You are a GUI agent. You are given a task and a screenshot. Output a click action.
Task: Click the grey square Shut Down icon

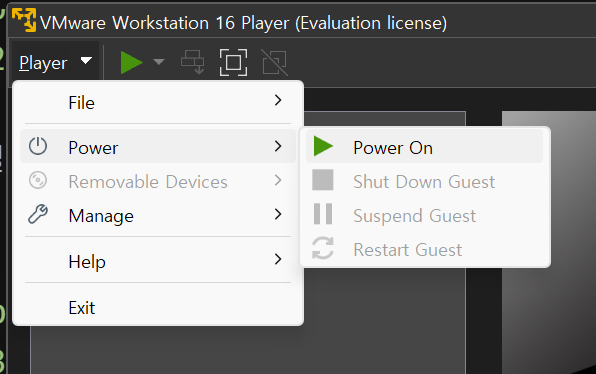tap(323, 180)
